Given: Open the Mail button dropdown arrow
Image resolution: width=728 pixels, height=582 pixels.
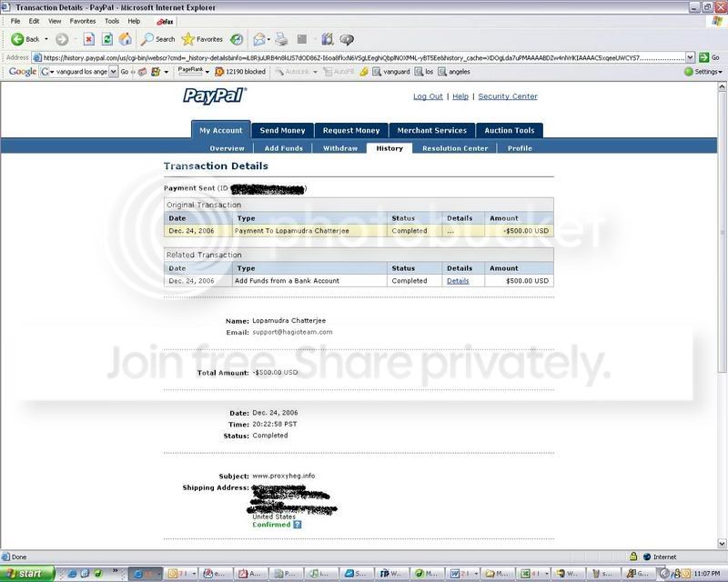Looking at the screenshot, I should [x=268, y=39].
